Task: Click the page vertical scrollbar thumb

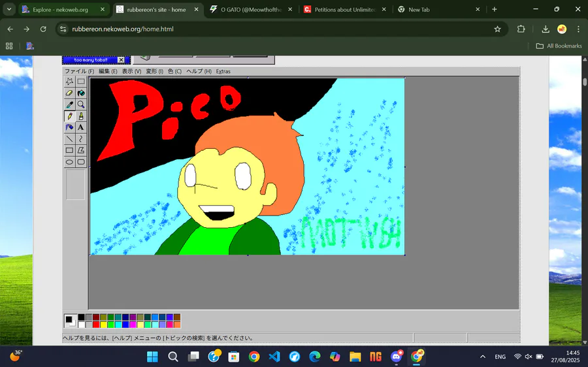Action: tap(585, 82)
